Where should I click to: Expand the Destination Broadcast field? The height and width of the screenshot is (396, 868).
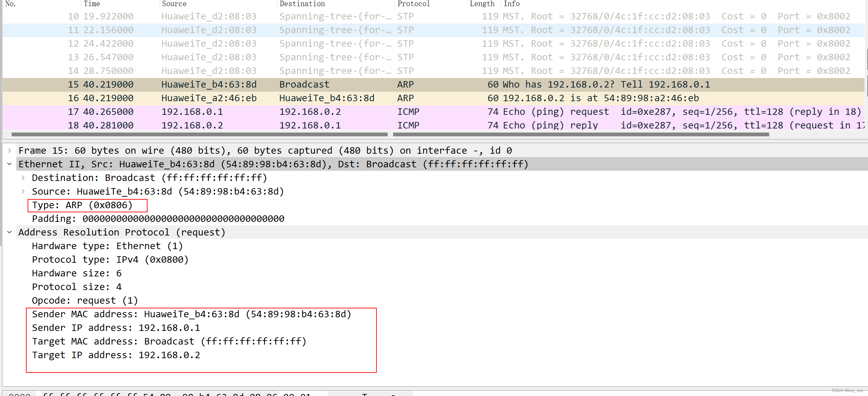pos(23,178)
